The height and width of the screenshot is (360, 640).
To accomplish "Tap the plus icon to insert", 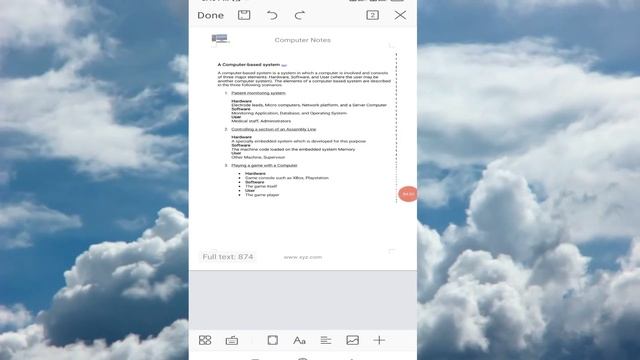I will (379, 340).
